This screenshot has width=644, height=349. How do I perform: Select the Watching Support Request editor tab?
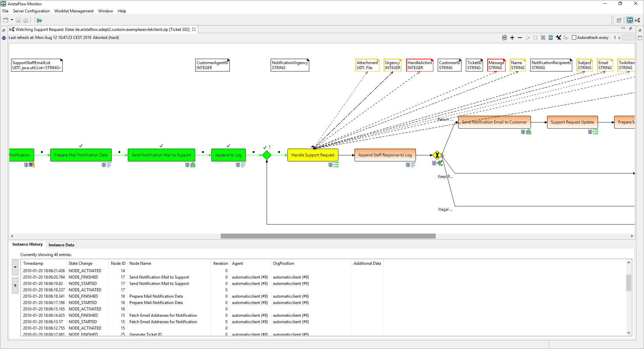tap(102, 30)
